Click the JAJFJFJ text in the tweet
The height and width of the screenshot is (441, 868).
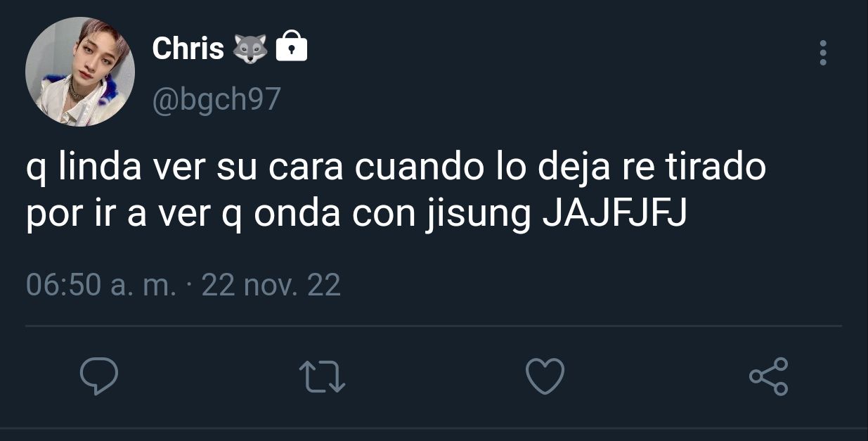click(616, 215)
